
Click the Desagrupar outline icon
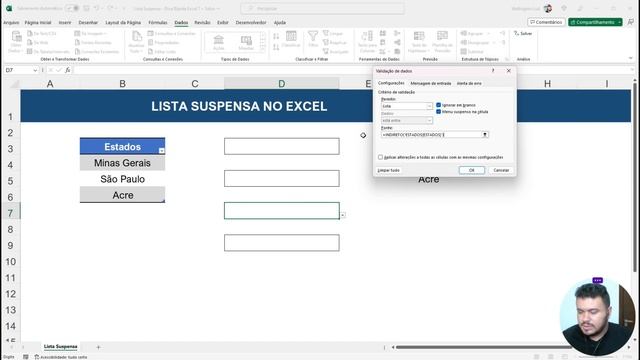[x=464, y=42]
